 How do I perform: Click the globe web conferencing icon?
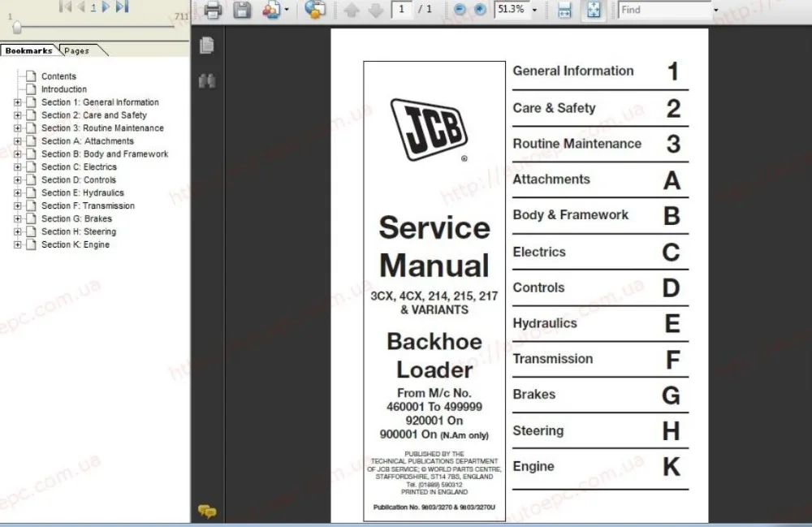pyautogui.click(x=315, y=9)
